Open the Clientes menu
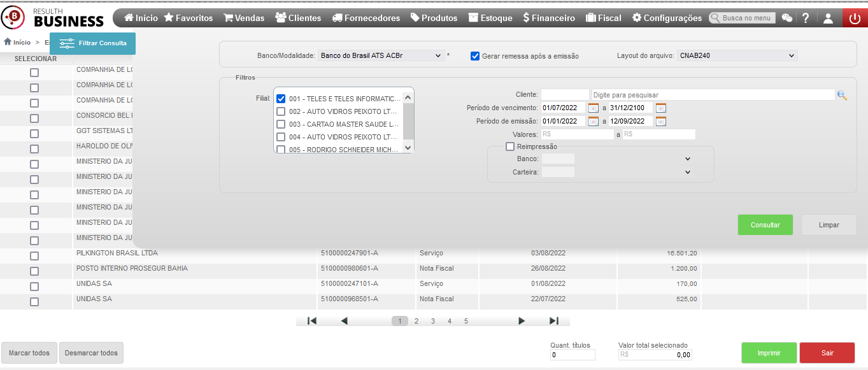The image size is (868, 370). click(x=298, y=18)
